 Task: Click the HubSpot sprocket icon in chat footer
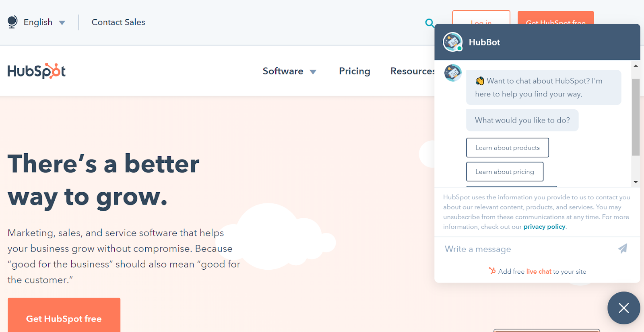492,271
